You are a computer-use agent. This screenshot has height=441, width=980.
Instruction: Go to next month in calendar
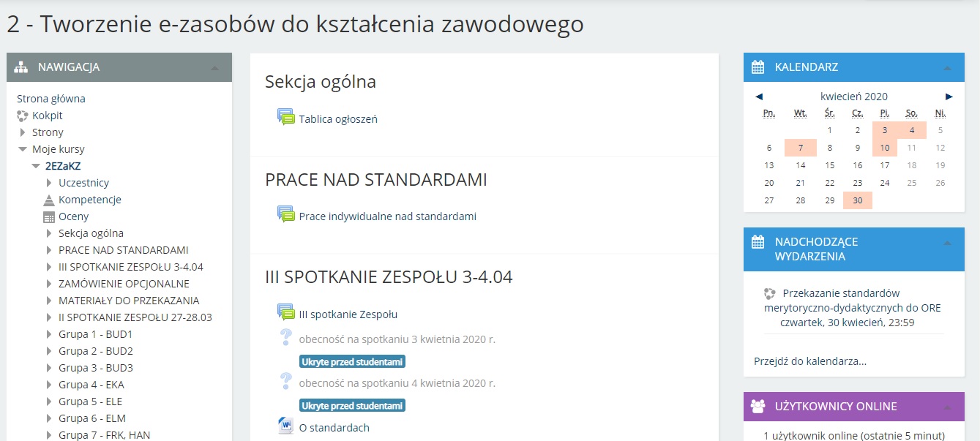coord(949,97)
